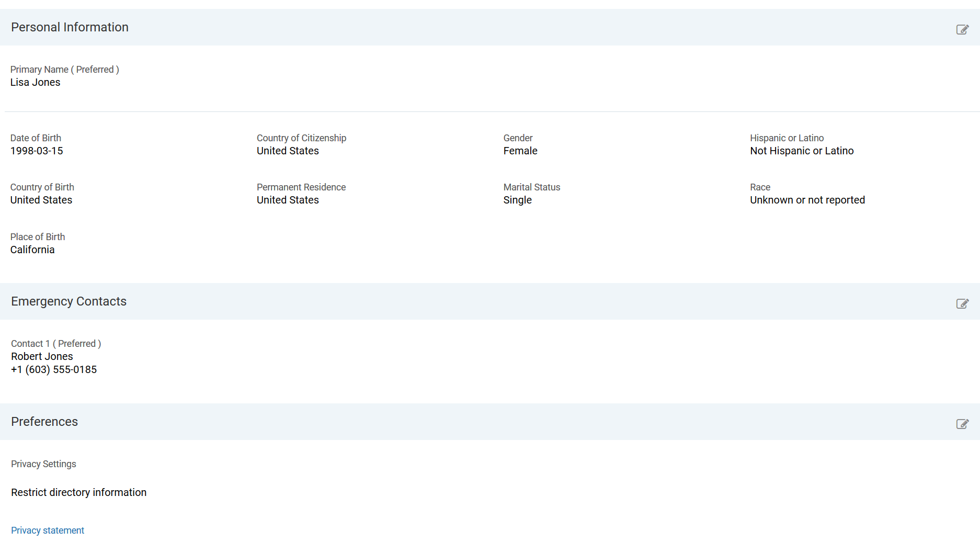Click the Personal Information edit-in-box icon
Screen dimensions: 980x542
[x=963, y=29]
